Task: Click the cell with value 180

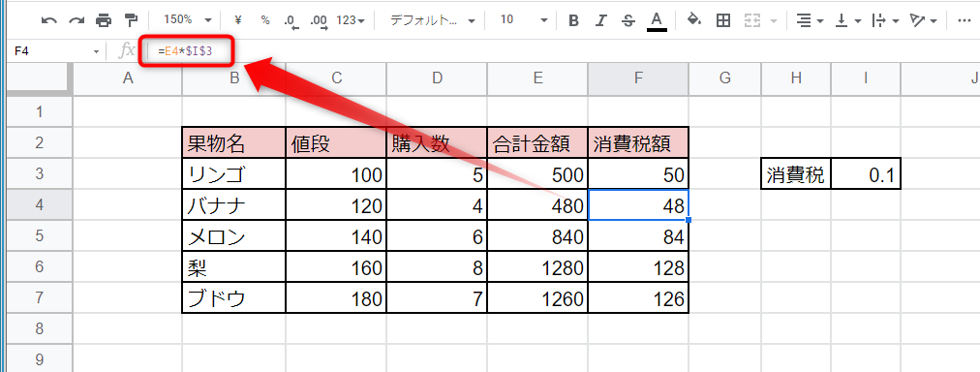Action: tap(336, 298)
